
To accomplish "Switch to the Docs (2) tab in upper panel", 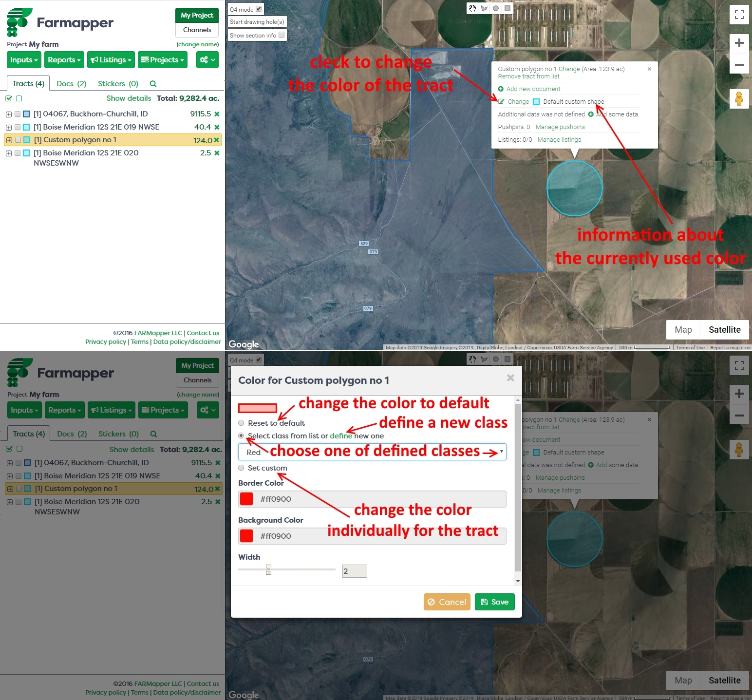I will [x=72, y=84].
